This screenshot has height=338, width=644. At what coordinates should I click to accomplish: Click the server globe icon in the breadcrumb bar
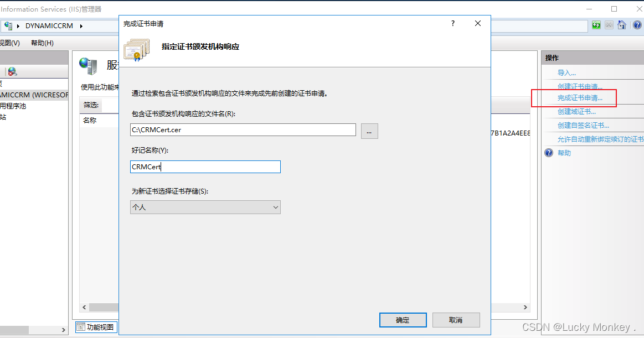(x=9, y=25)
